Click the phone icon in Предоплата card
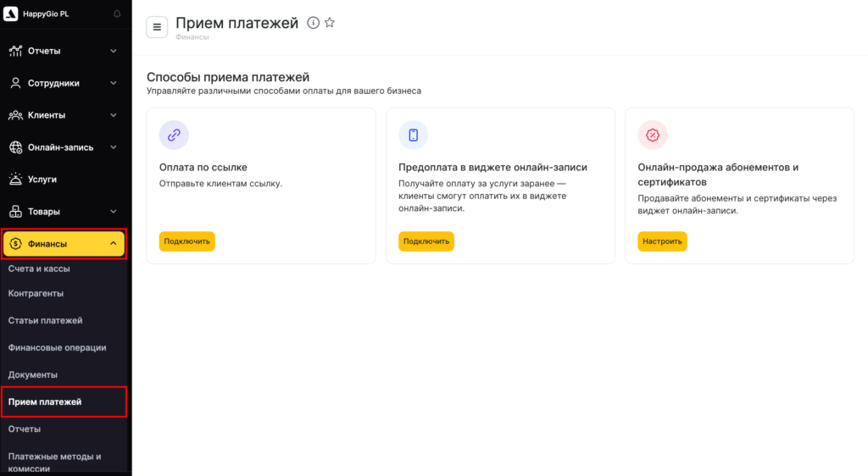This screenshot has width=868, height=476. [x=414, y=135]
